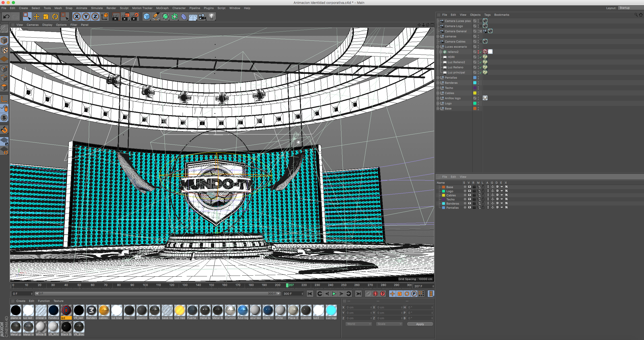Open the Object Manager Tags menu
Screen dimensions: 644x340
click(x=487, y=15)
